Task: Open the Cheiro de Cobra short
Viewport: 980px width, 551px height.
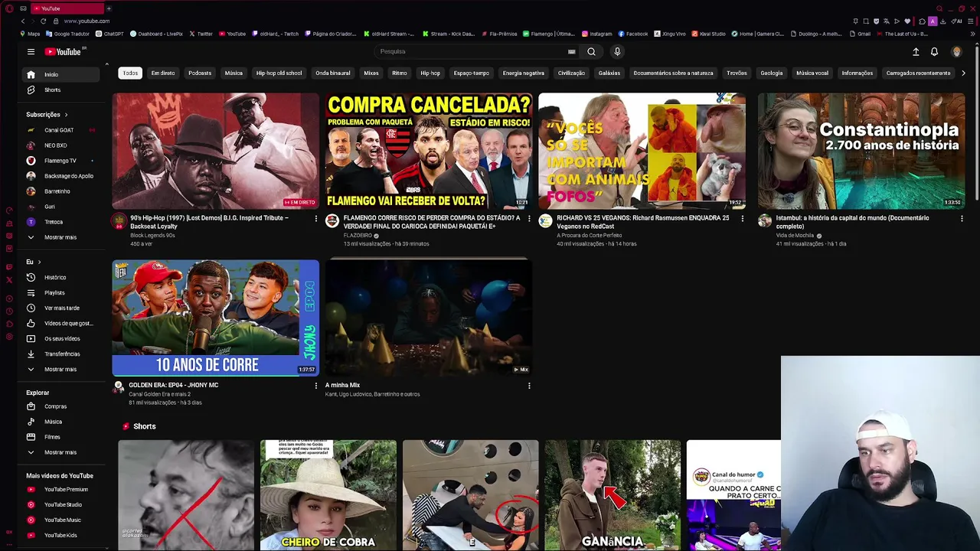Action: pyautogui.click(x=328, y=495)
